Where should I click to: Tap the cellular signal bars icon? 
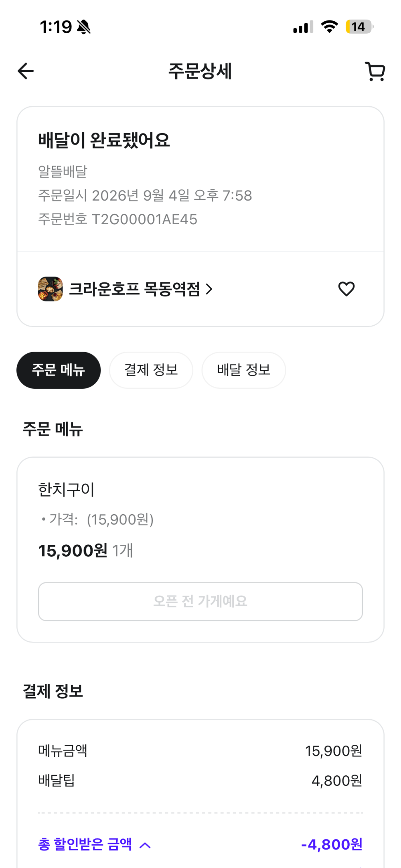pos(303,27)
